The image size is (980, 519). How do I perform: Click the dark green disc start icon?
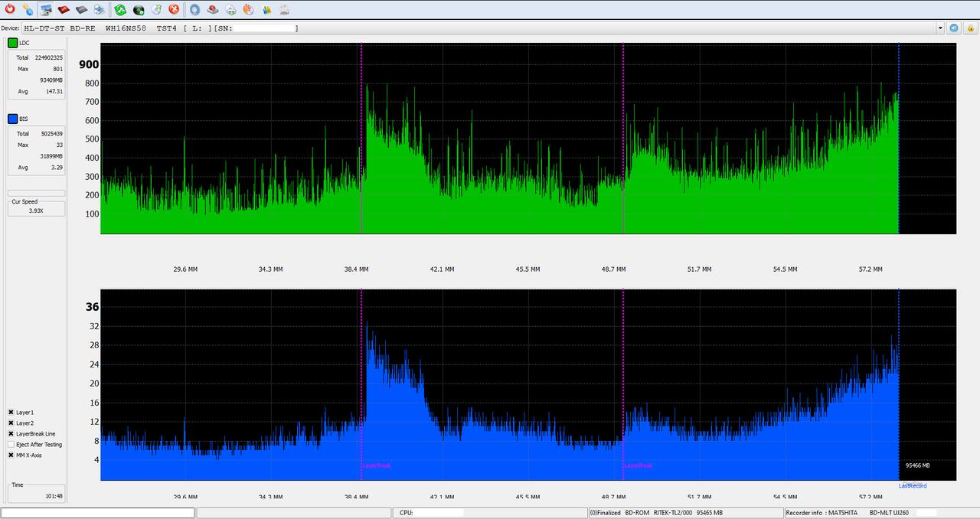pos(139,9)
